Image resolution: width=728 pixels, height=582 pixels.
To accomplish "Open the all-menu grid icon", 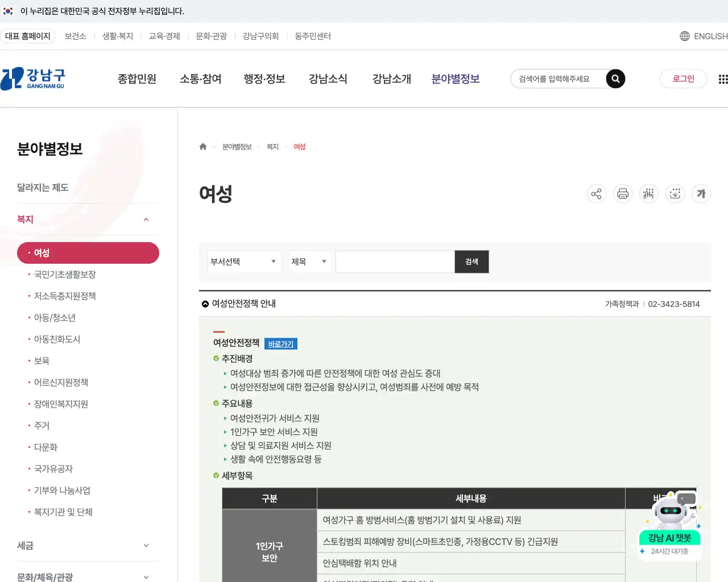I will coord(723,79).
